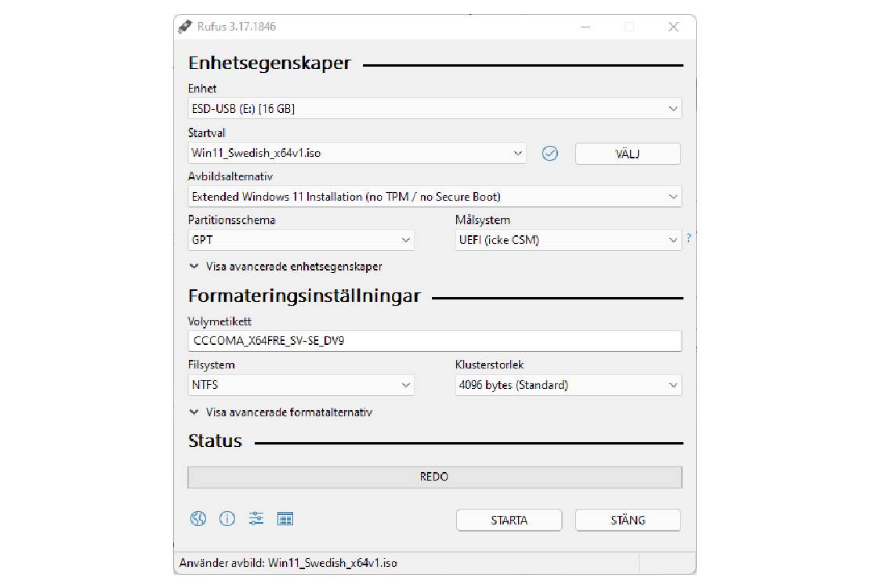Image resolution: width=870 pixels, height=588 pixels.
Task: Click the STARTA button
Action: coord(509,520)
